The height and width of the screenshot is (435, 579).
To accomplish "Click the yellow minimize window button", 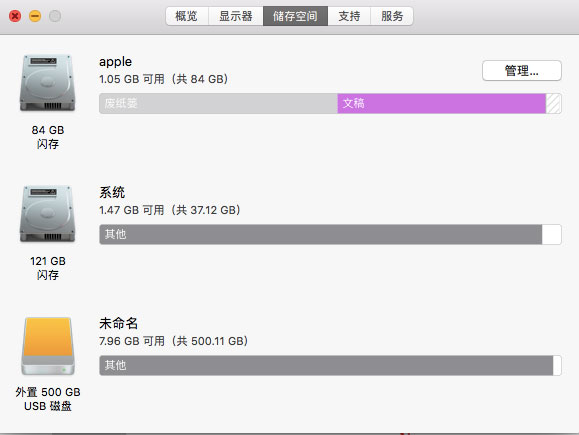I will click(35, 16).
